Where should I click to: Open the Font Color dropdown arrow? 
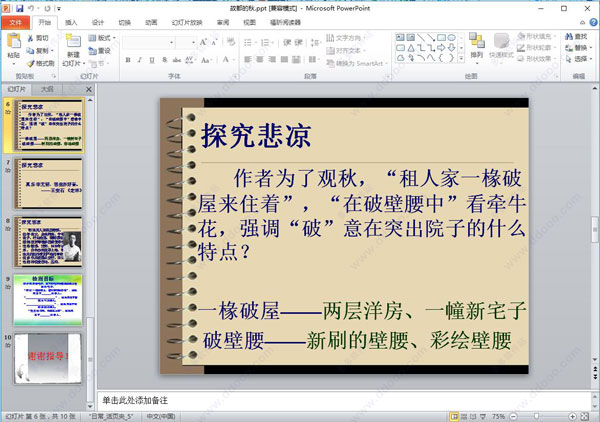pos(233,60)
